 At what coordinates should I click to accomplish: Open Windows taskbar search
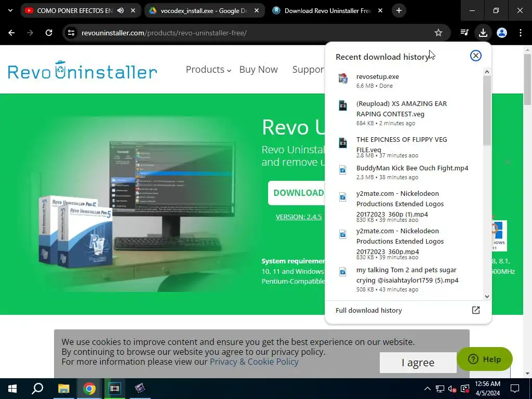[37, 389]
